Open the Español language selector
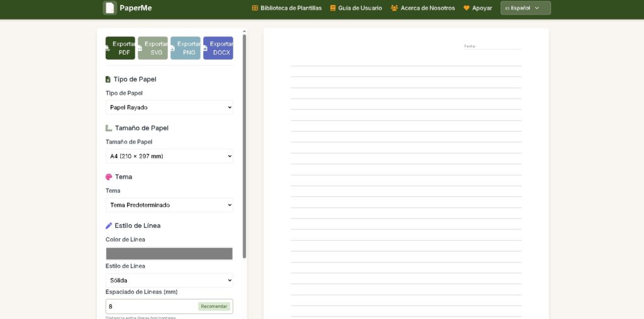This screenshot has height=319, width=644. click(526, 8)
